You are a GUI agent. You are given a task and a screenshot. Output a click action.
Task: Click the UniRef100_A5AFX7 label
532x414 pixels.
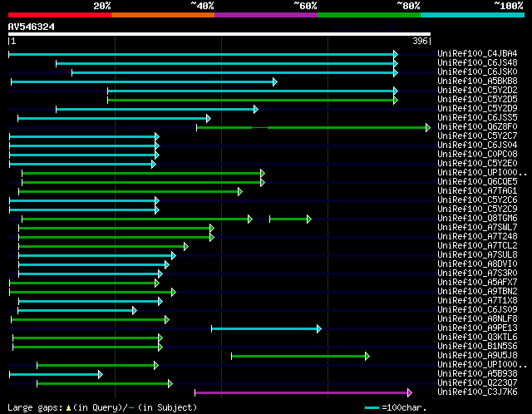477,283
